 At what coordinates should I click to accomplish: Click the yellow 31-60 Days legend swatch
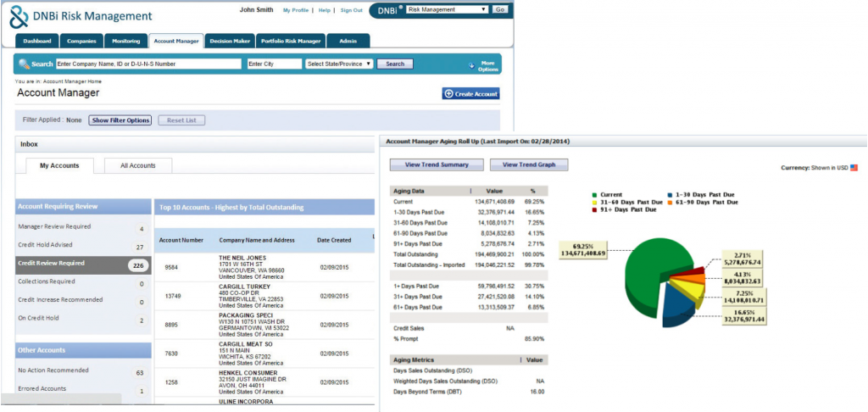click(x=594, y=203)
